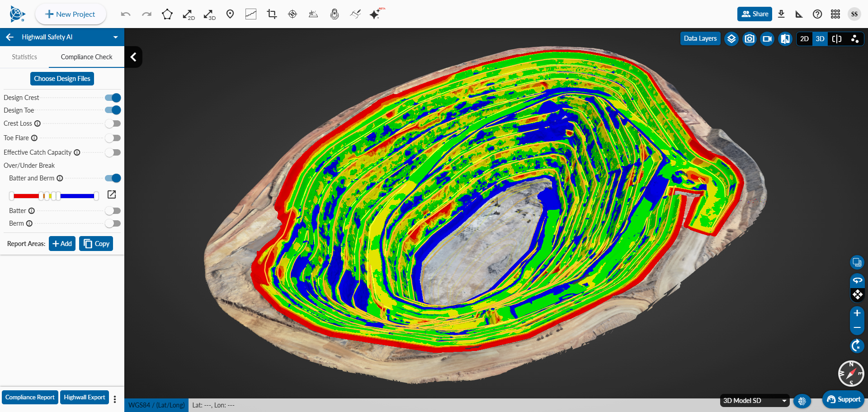This screenshot has width=868, height=412.
Task: Collapse the side panel with chevron
Action: pos(133,57)
